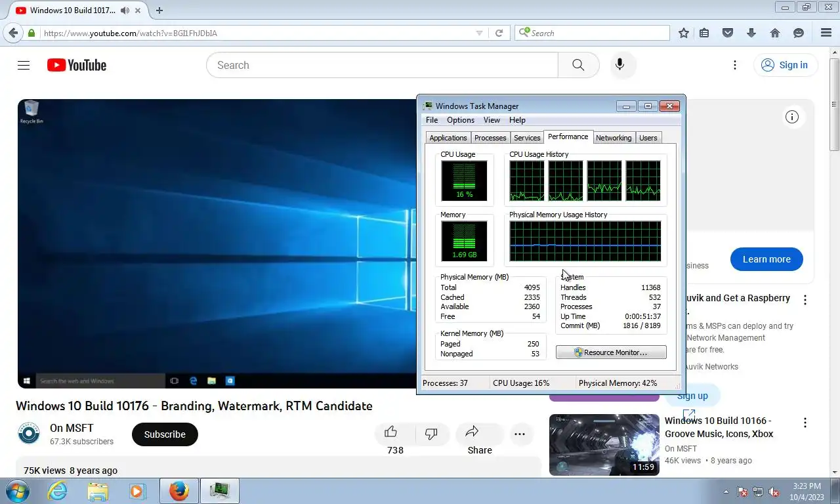Go back with Firefox back arrow
This screenshot has height=504, width=840.
click(x=13, y=33)
